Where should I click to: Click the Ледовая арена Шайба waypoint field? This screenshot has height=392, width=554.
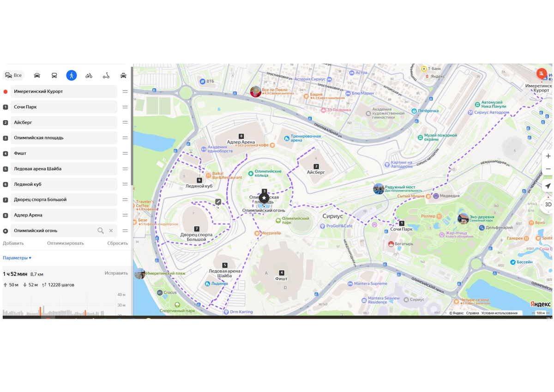coord(64,169)
